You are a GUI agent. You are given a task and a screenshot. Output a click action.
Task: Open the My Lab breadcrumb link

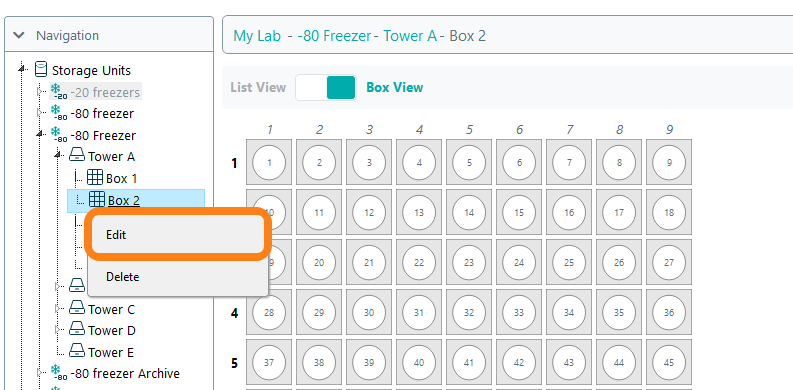click(x=257, y=36)
